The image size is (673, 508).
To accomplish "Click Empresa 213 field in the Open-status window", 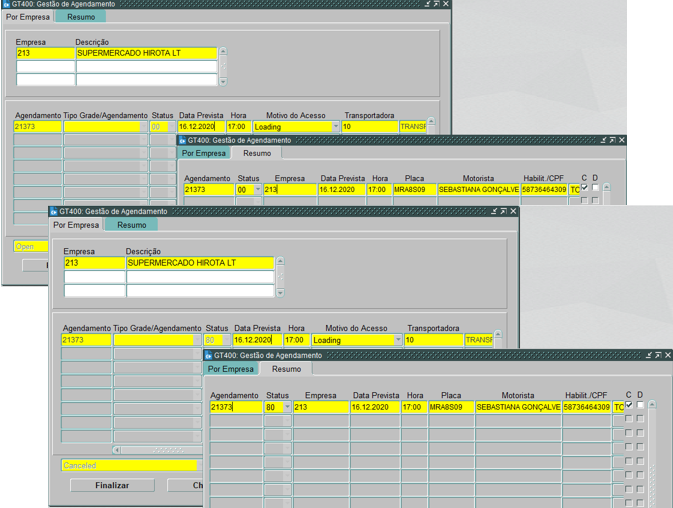I will (x=45, y=53).
